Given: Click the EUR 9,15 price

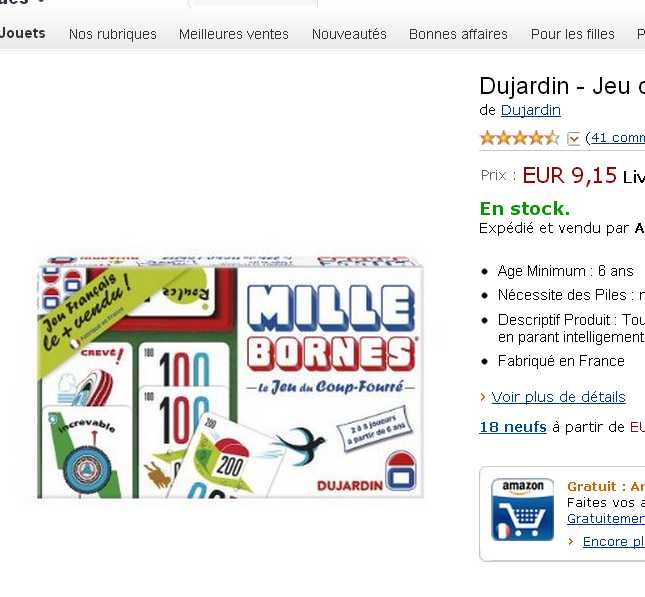Looking at the screenshot, I should click(569, 176).
